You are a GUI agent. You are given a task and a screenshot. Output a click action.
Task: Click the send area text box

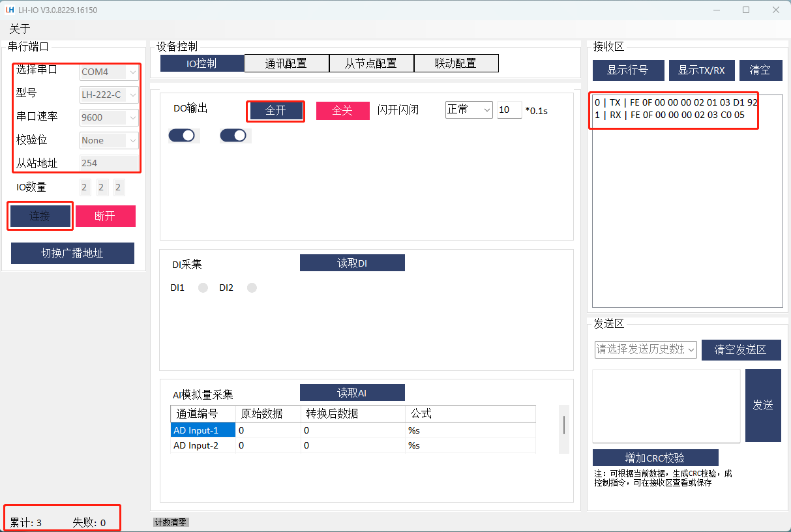pos(666,406)
